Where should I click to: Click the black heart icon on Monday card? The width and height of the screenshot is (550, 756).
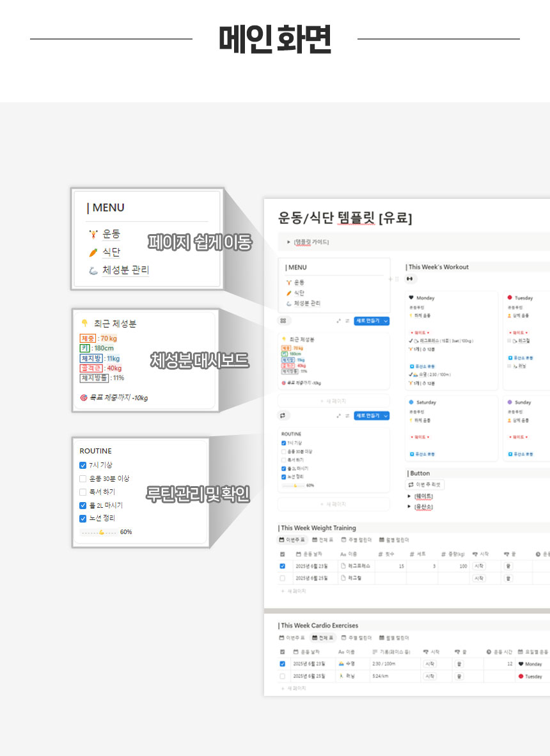point(411,297)
